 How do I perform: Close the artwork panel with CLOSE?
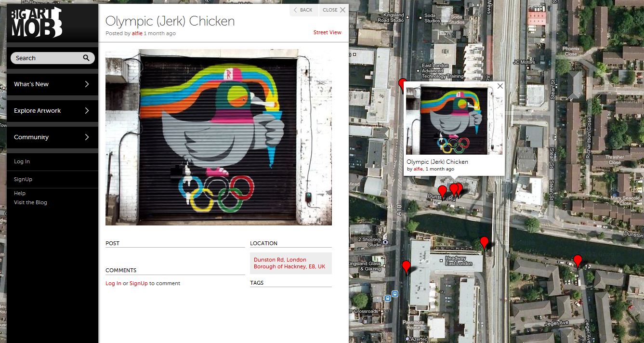(x=334, y=10)
